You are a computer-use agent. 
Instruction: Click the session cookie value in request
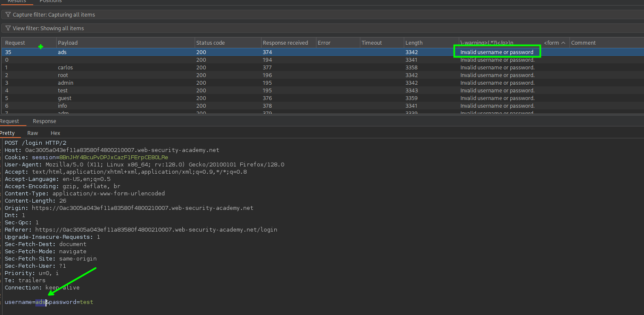pyautogui.click(x=114, y=157)
